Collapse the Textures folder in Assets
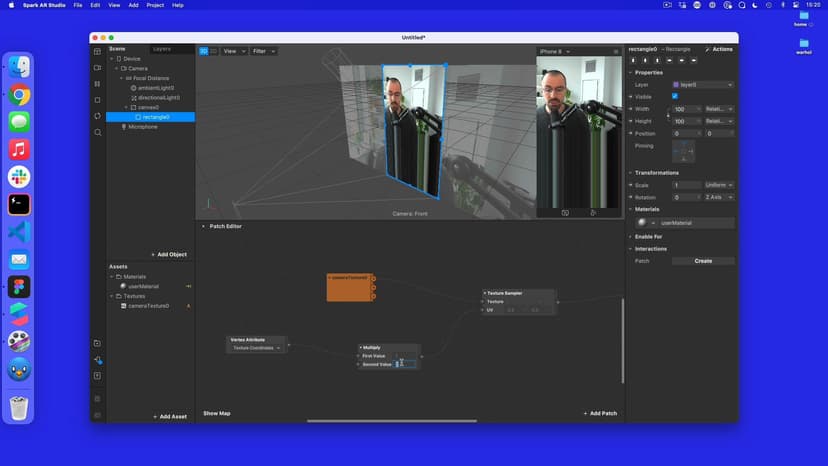The height and width of the screenshot is (466, 828). pyautogui.click(x=111, y=296)
